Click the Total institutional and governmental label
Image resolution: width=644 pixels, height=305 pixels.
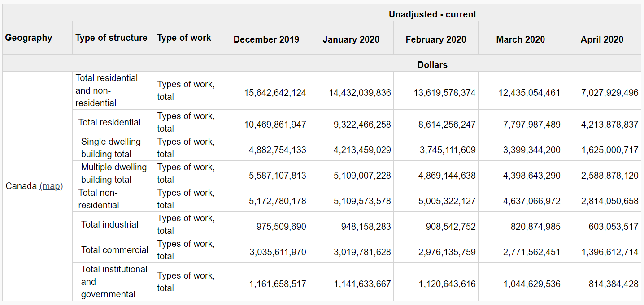click(114, 282)
